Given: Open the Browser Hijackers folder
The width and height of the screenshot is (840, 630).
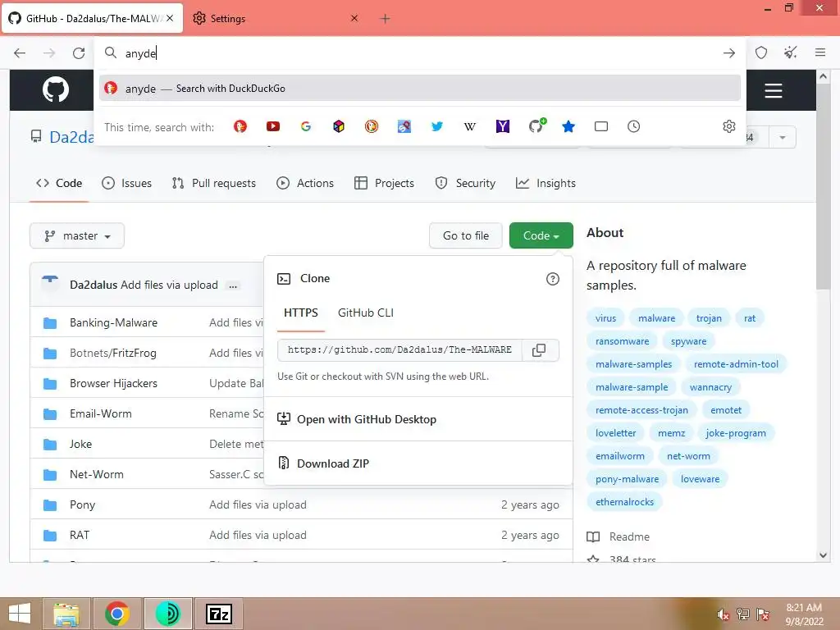Looking at the screenshot, I should (113, 384).
